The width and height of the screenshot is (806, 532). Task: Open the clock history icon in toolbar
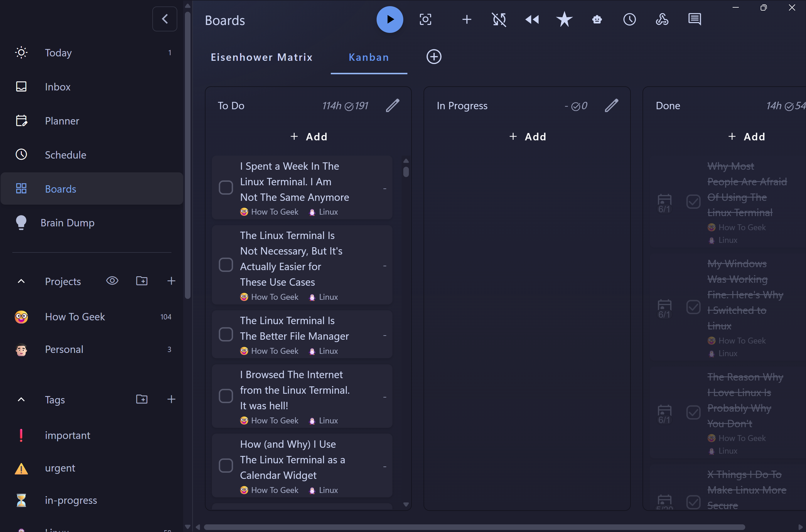click(x=630, y=19)
